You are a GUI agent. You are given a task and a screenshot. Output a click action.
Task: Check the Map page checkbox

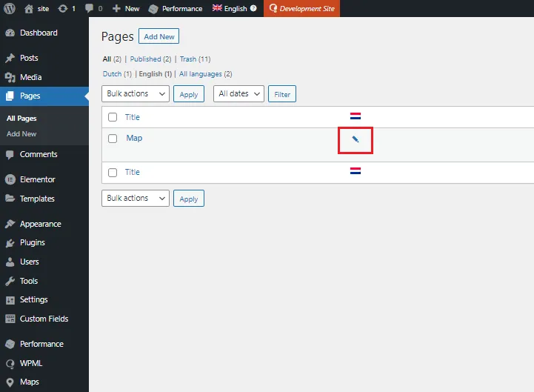click(113, 139)
